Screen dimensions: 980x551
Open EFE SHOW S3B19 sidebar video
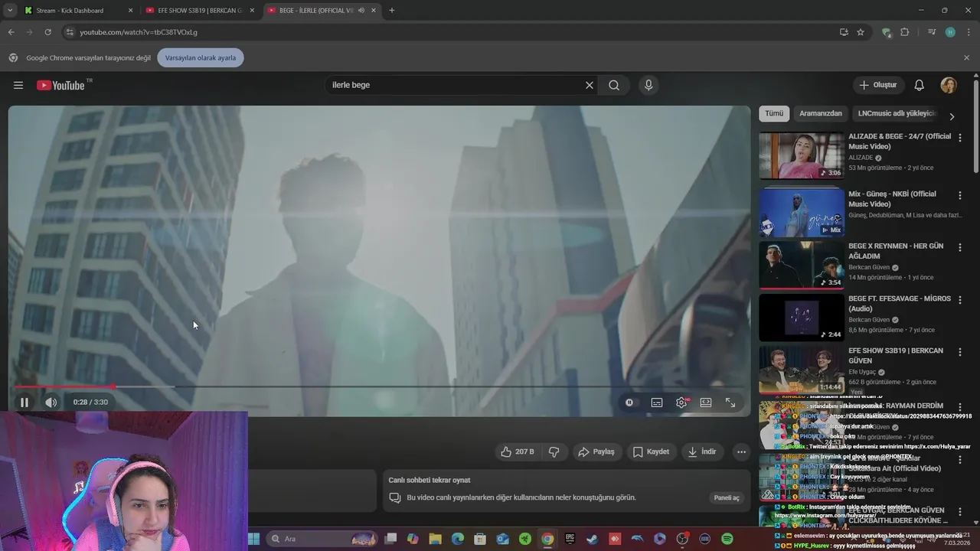coord(802,370)
